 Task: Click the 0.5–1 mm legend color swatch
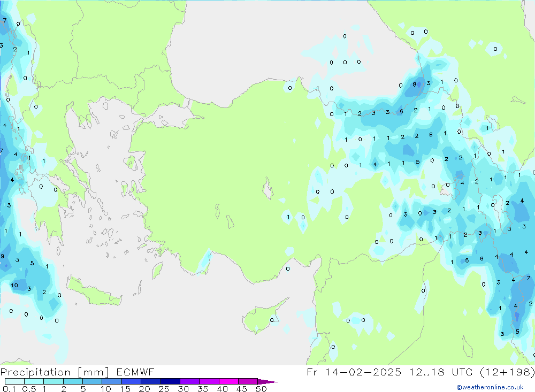[34, 381]
